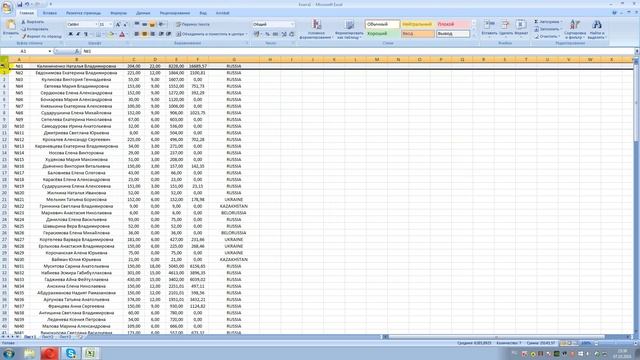Click the percent style icon
The width and height of the screenshot is (640, 360).
pyautogui.click(x=267, y=34)
